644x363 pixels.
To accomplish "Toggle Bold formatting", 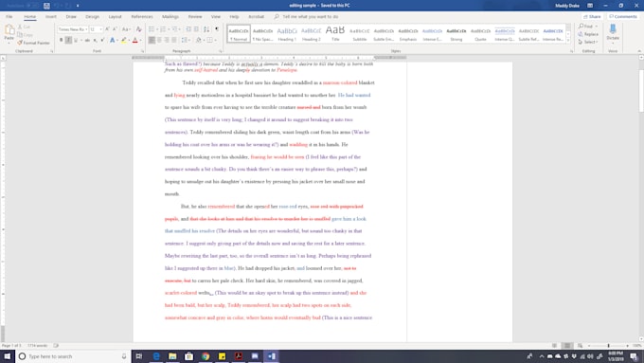I will point(62,40).
